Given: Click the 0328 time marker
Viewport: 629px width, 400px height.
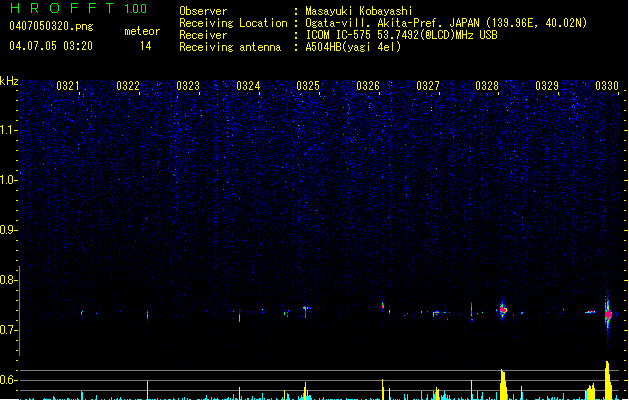Looking at the screenshot, I should coord(487,86).
